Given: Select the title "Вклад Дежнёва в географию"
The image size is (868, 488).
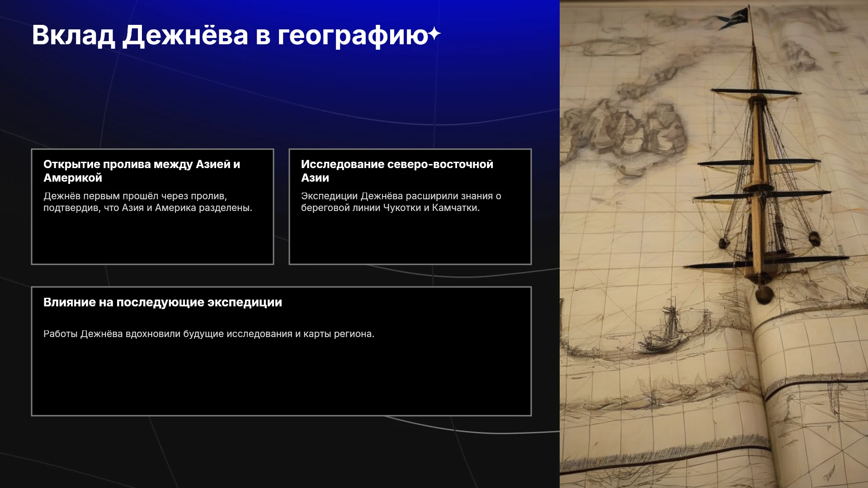Looking at the screenshot, I should point(230,35).
